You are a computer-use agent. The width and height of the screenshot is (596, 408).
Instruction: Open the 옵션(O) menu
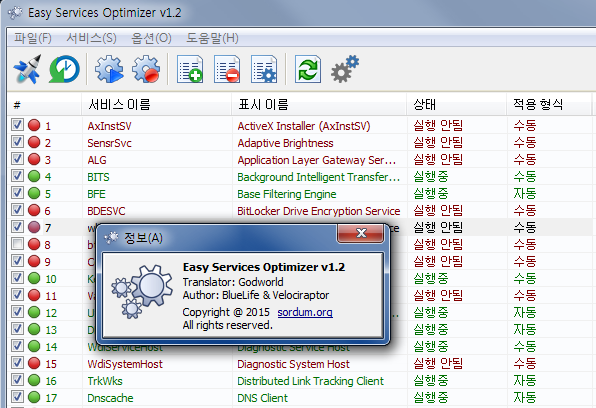point(151,38)
